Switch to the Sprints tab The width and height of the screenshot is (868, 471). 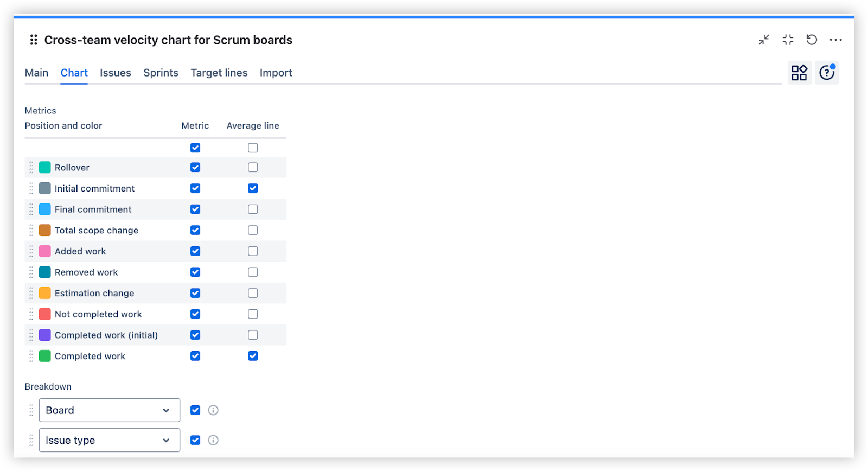pos(161,72)
